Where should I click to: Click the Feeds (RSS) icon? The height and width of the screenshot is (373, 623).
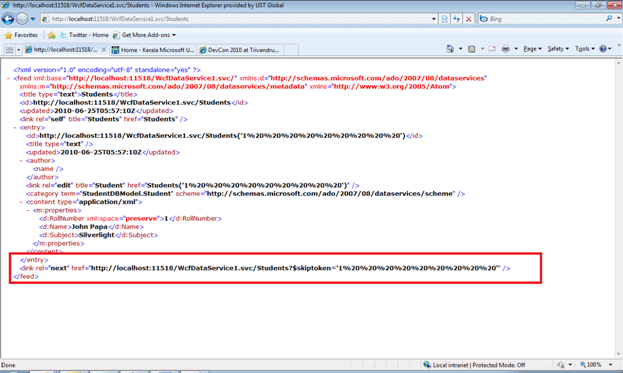472,49
